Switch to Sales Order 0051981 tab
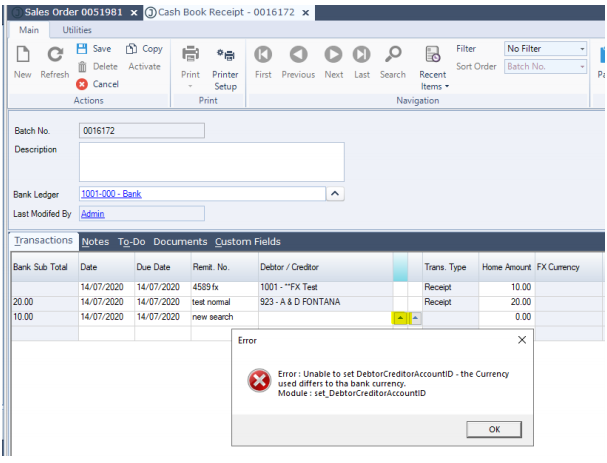Viewport: 607px width, 463px height. point(73,12)
